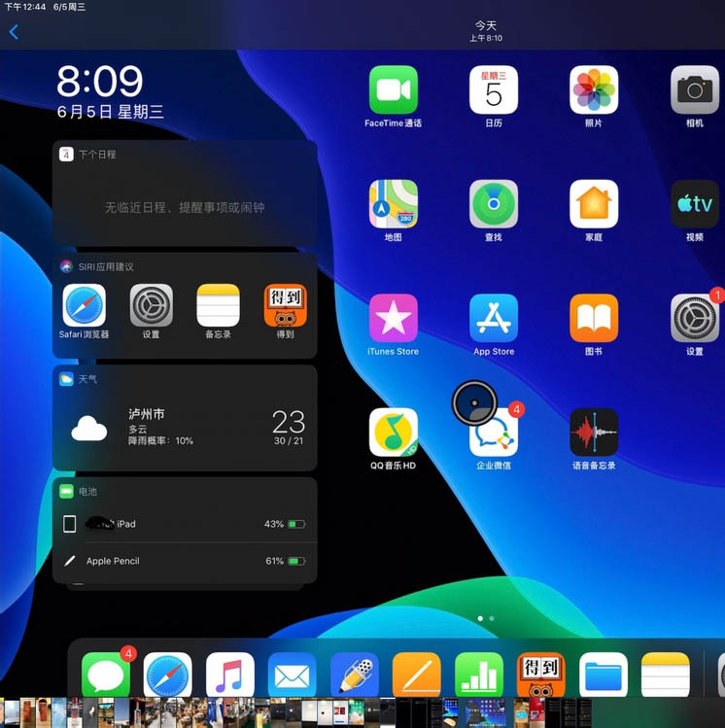Launch the Photos app on home screen
Viewport: 725px width, 728px height.
[594, 89]
